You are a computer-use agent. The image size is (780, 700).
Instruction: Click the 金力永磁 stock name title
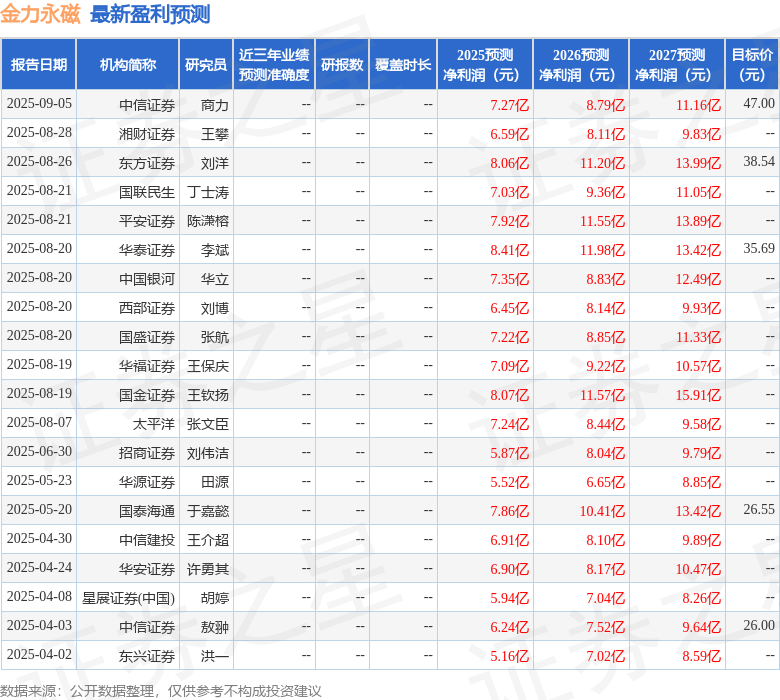click(41, 14)
